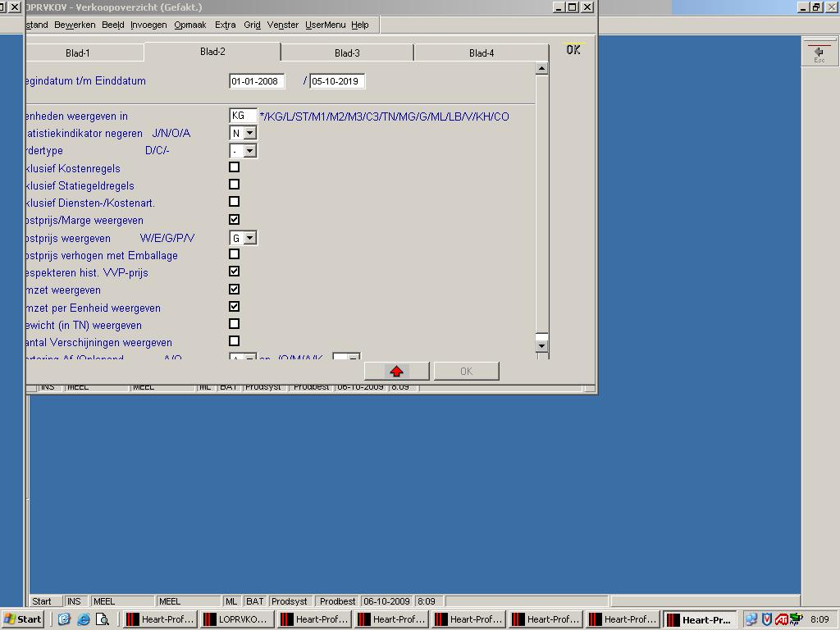The height and width of the screenshot is (630, 840).
Task: Click the ML cell in bottom status bar
Action: [231, 601]
